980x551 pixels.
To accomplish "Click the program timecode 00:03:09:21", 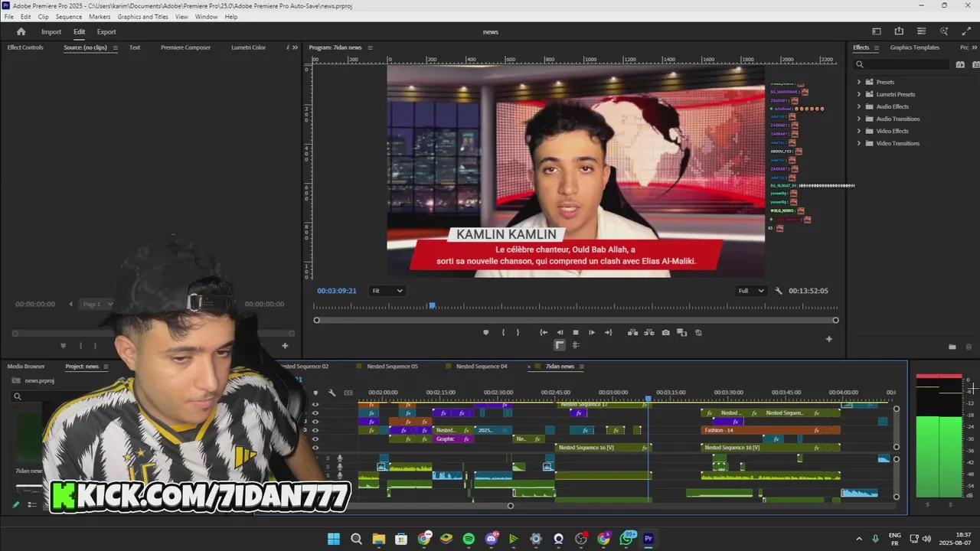I will 337,291.
